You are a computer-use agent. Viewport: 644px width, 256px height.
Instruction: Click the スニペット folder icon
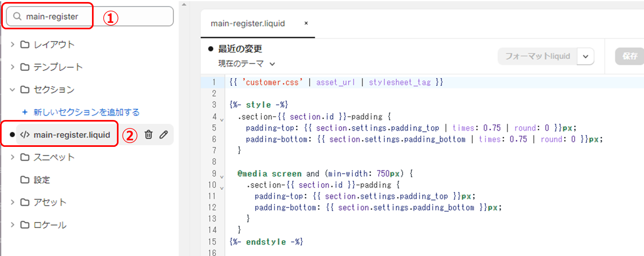(25, 157)
